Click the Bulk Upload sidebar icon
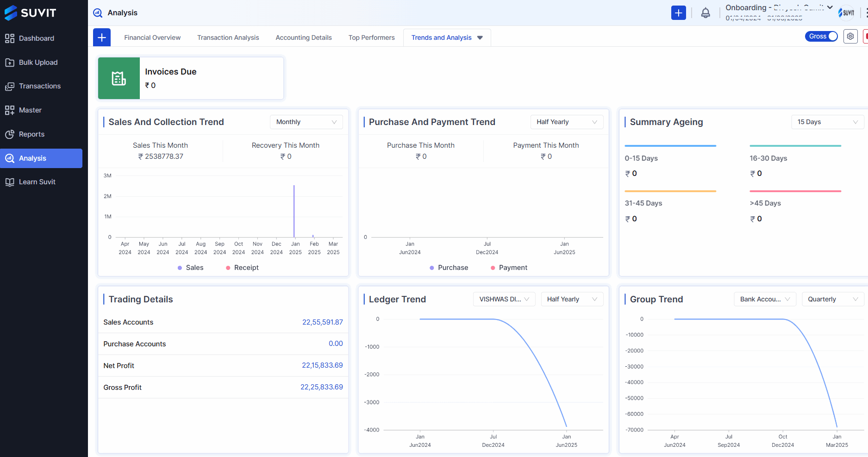This screenshot has width=868, height=457. click(10, 63)
